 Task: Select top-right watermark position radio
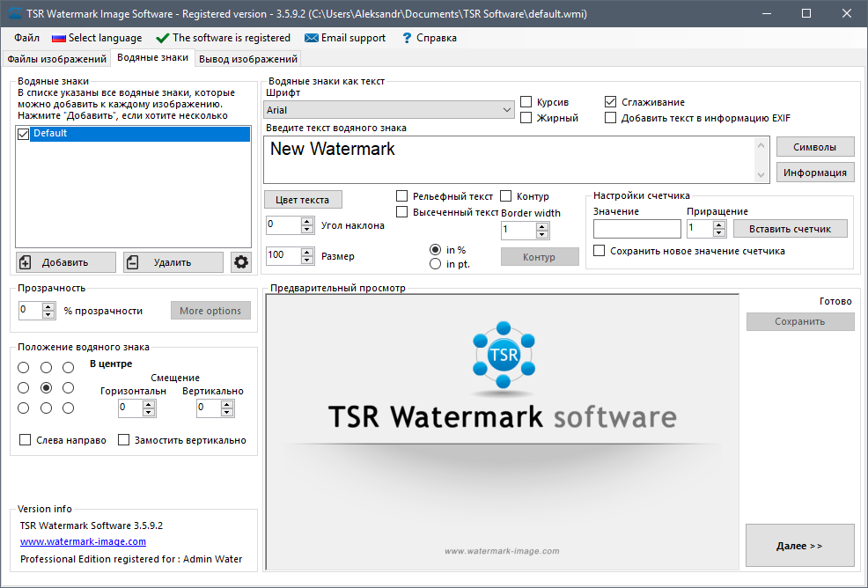[x=68, y=368]
